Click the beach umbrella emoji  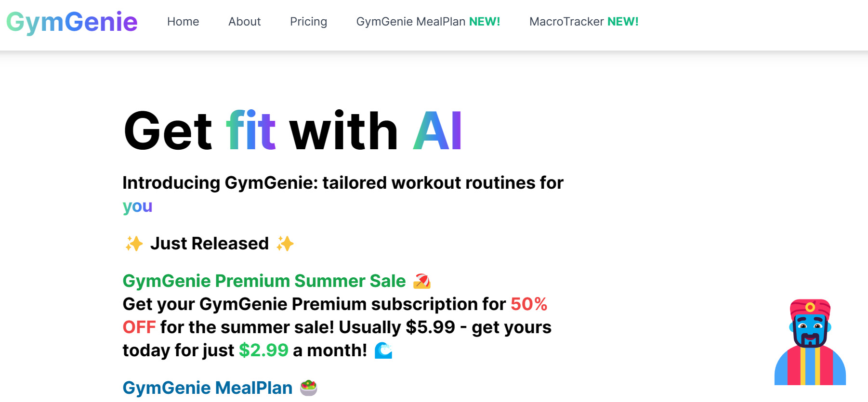(x=421, y=281)
